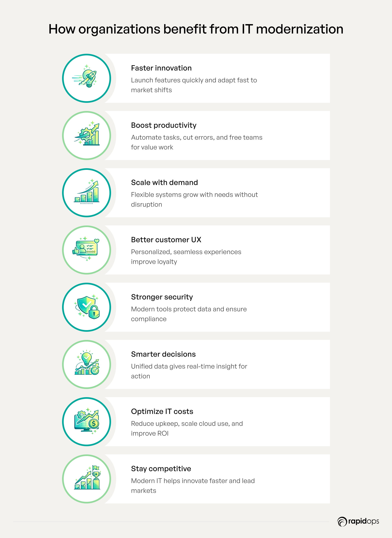Viewport: 392px width, 538px height.
Task: Click the shield and padlock security icon
Action: point(86,307)
